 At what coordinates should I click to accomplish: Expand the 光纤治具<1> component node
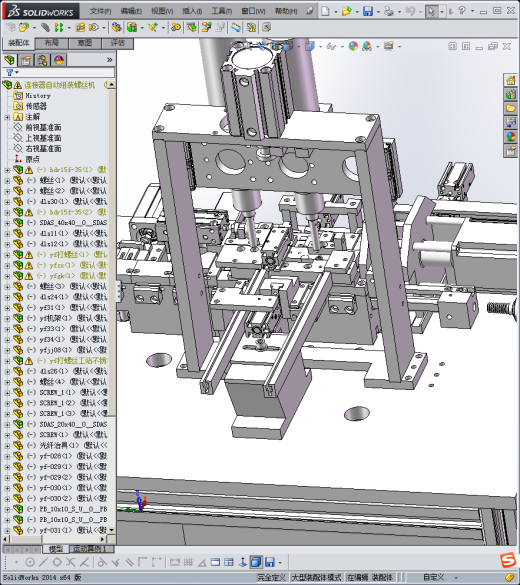pyautogui.click(x=7, y=445)
